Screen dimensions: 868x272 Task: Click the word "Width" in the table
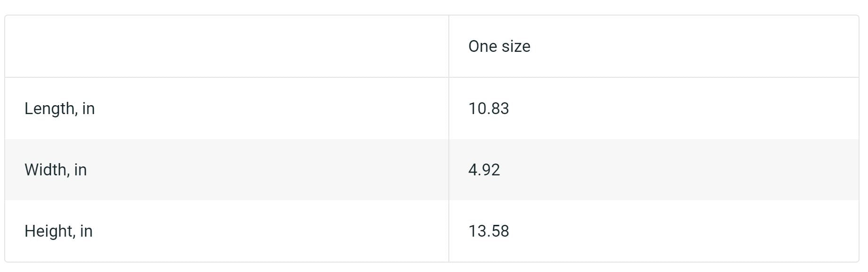pyautogui.click(x=46, y=170)
